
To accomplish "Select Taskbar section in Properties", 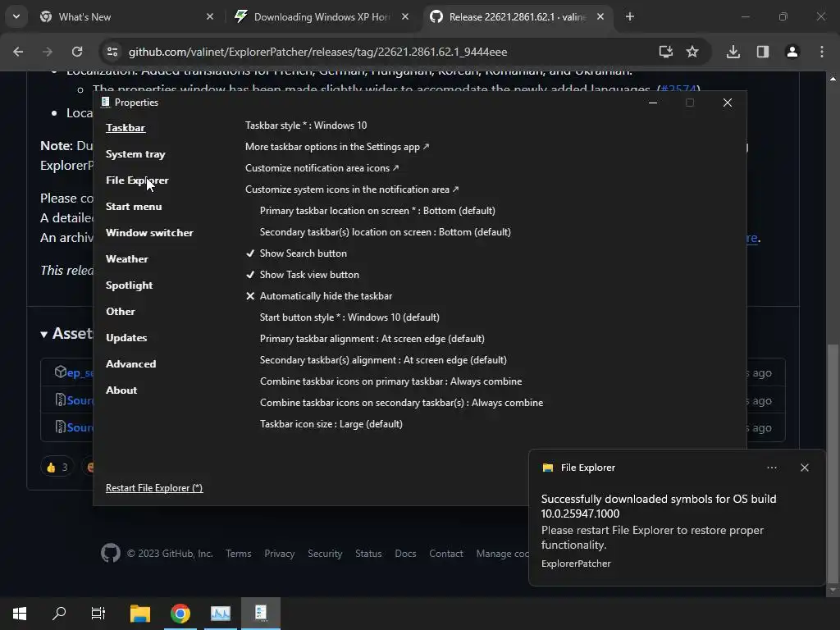I will pyautogui.click(x=126, y=127).
